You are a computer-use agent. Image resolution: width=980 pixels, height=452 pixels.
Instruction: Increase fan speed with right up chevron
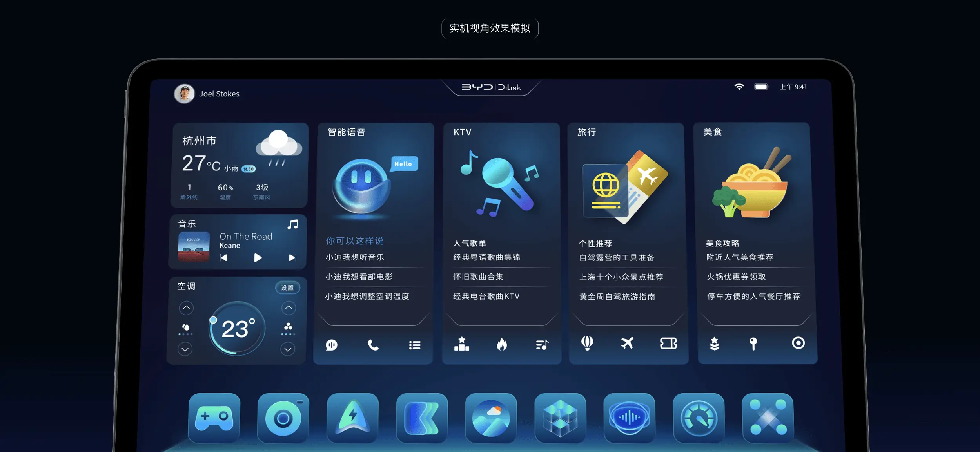pos(289,308)
